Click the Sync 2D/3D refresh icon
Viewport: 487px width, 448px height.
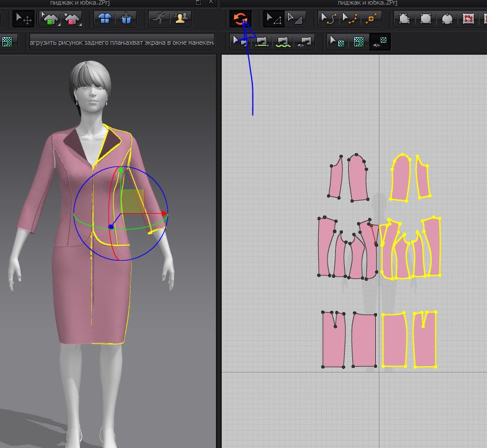[x=239, y=19]
